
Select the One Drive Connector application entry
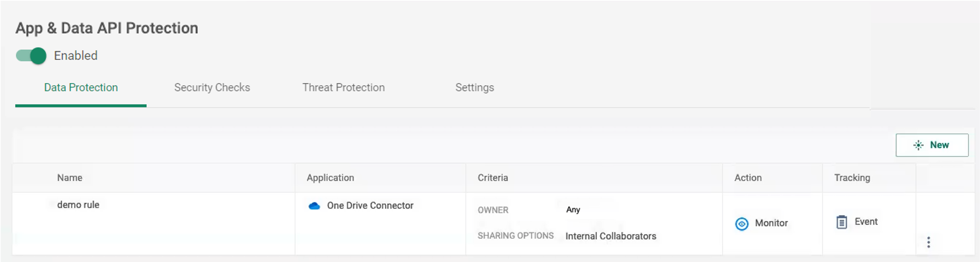click(370, 206)
